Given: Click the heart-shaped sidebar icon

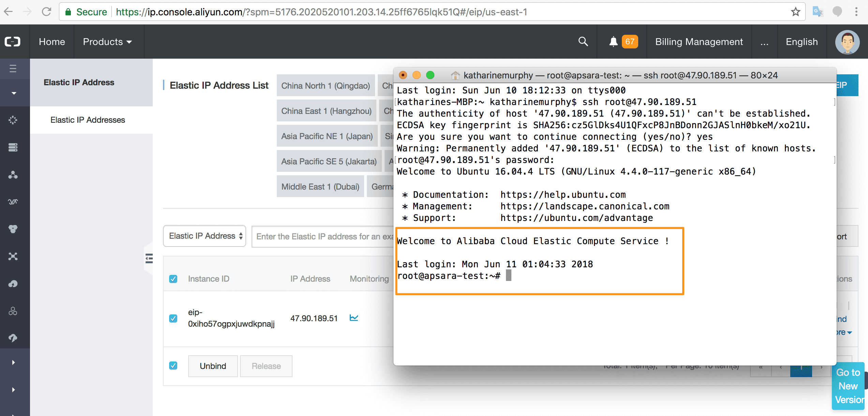Looking at the screenshot, I should [13, 229].
